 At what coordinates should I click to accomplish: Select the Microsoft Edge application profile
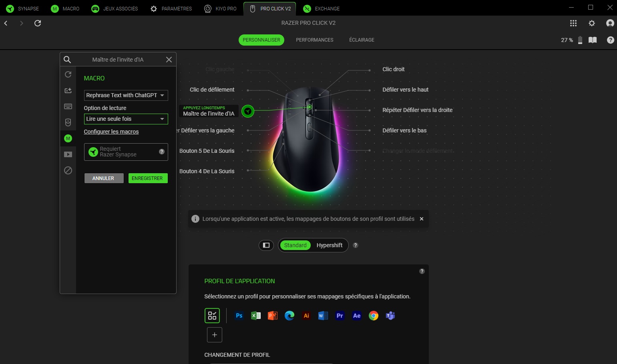(289, 316)
